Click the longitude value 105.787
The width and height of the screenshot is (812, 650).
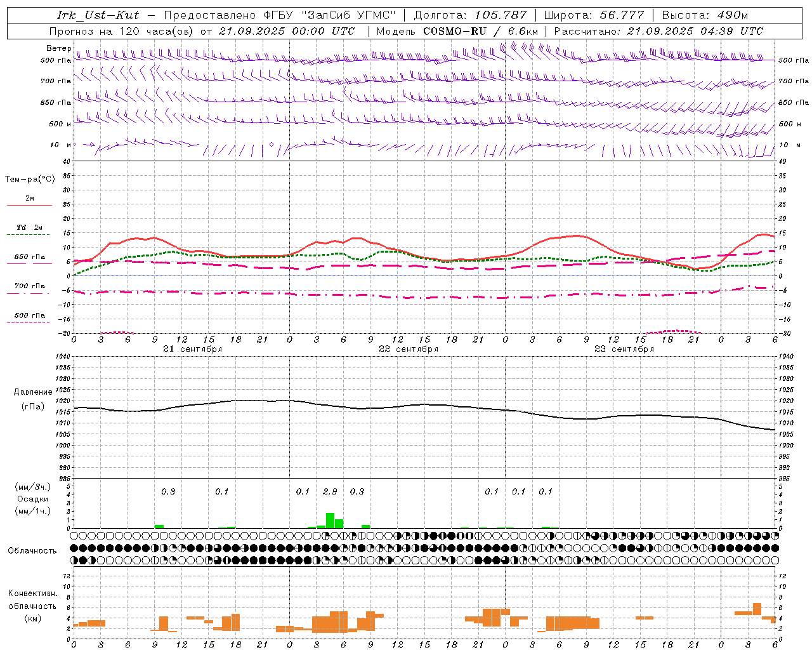click(x=501, y=15)
